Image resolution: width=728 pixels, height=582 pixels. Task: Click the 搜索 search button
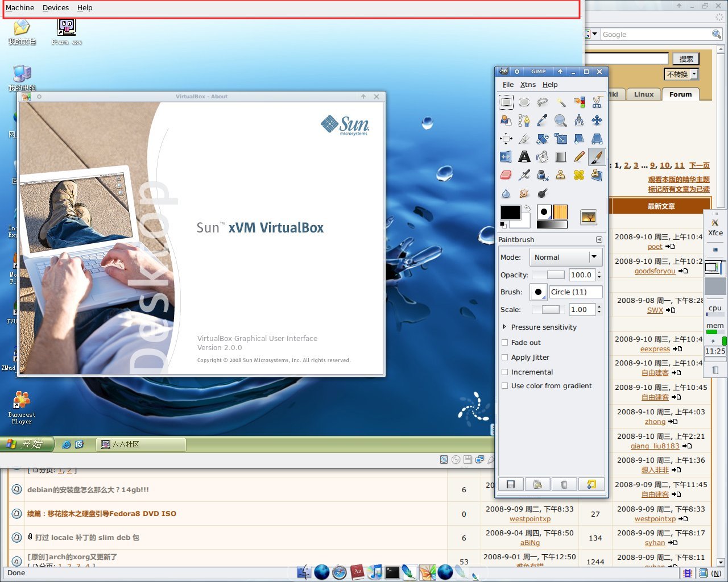[x=686, y=59]
